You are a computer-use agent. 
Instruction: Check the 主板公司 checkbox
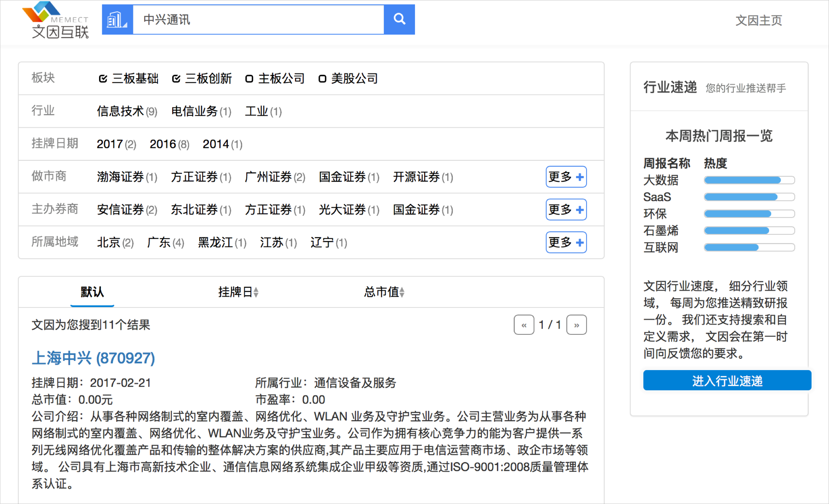point(249,79)
